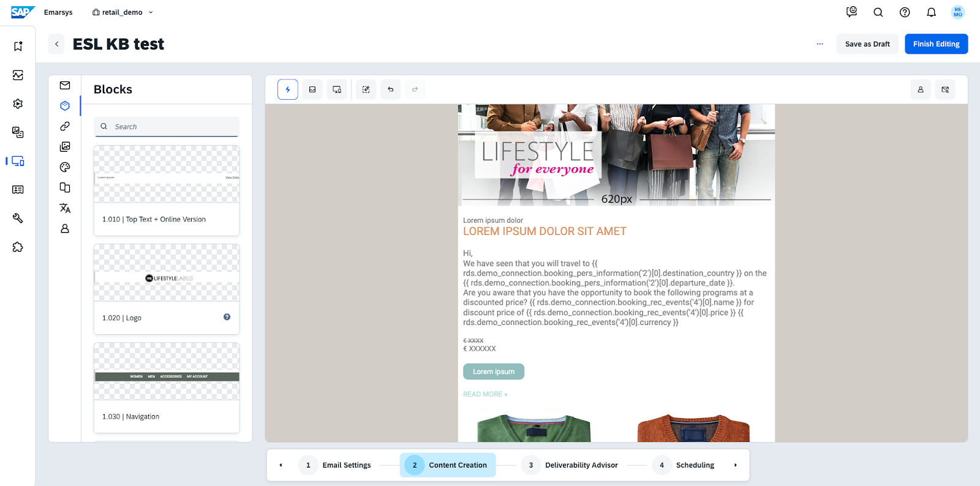Open the link chain icon in editor sidebar
Image resolution: width=980 pixels, height=486 pixels.
pyautogui.click(x=65, y=126)
